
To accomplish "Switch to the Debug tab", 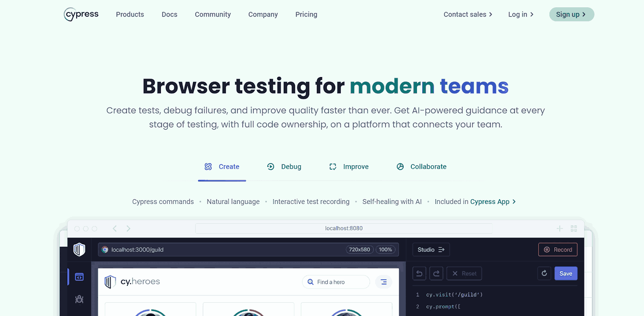I will click(284, 167).
